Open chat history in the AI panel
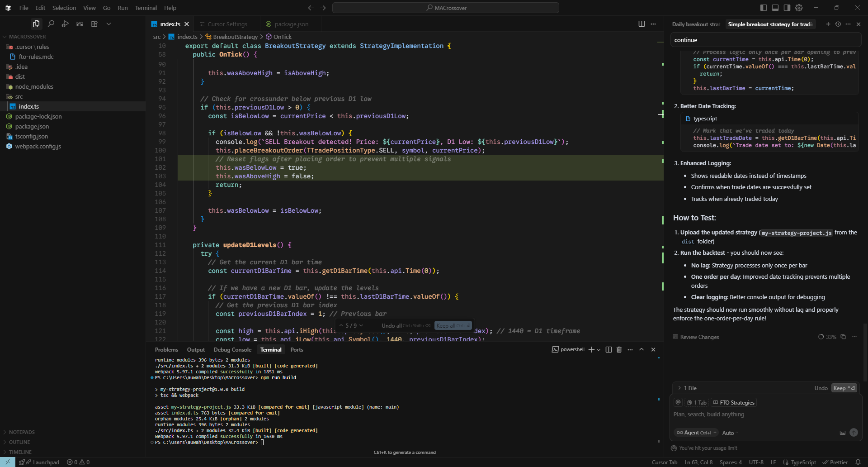The width and height of the screenshot is (868, 467). [838, 24]
